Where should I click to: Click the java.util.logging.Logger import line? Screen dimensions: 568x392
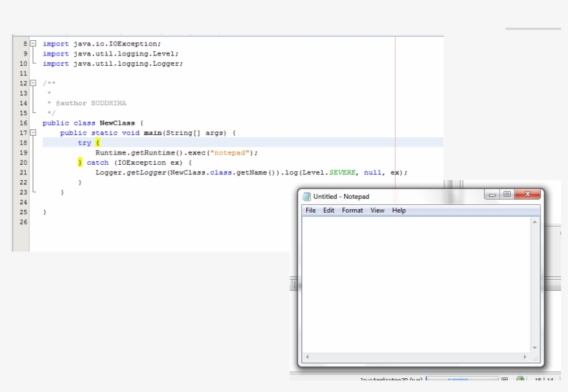click(x=113, y=64)
